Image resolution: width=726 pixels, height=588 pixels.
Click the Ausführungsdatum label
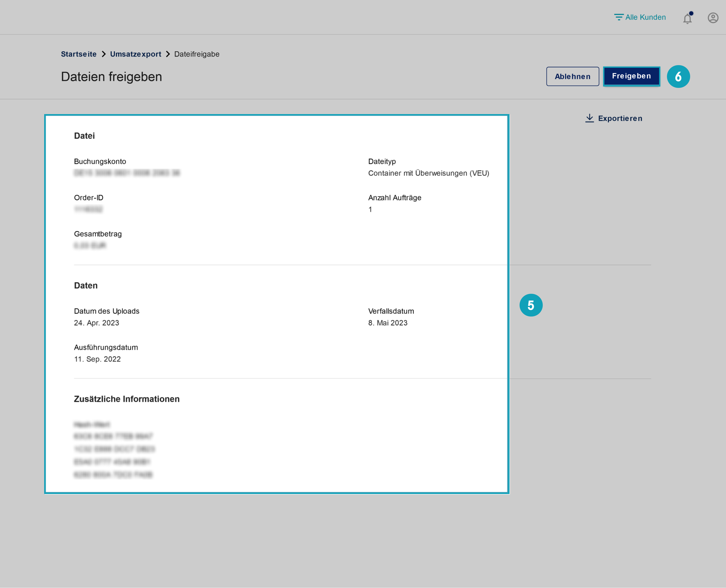click(x=106, y=348)
